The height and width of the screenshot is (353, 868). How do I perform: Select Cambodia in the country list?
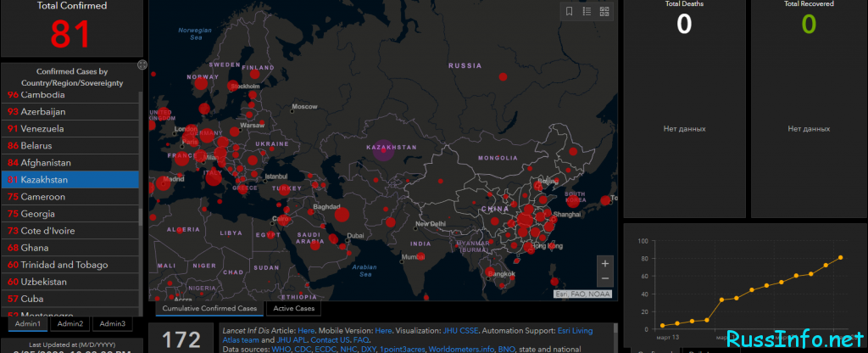tap(70, 95)
